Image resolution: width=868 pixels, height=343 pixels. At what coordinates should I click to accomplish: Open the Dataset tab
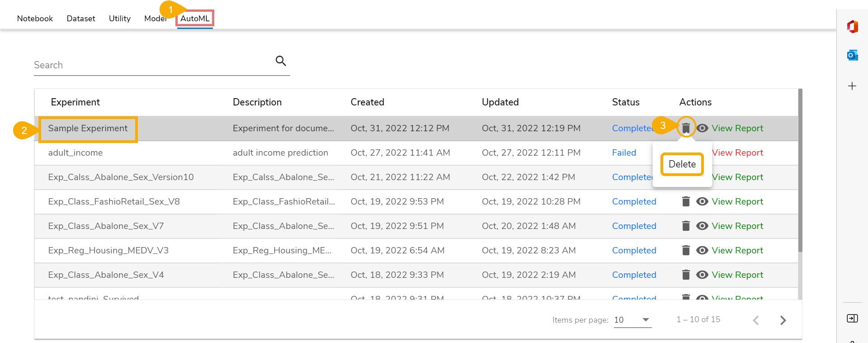point(81,19)
